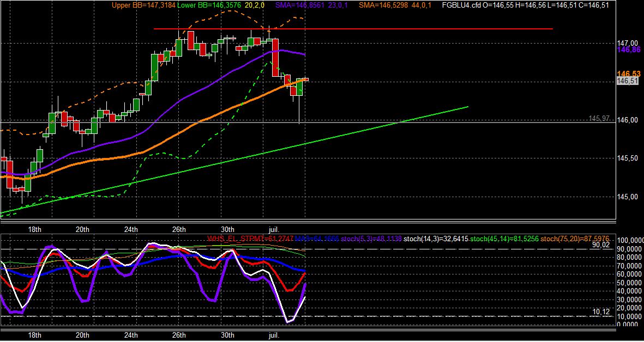Click the 10,12 oversold level label
Viewport: 644px width, 342px height.
point(601,312)
